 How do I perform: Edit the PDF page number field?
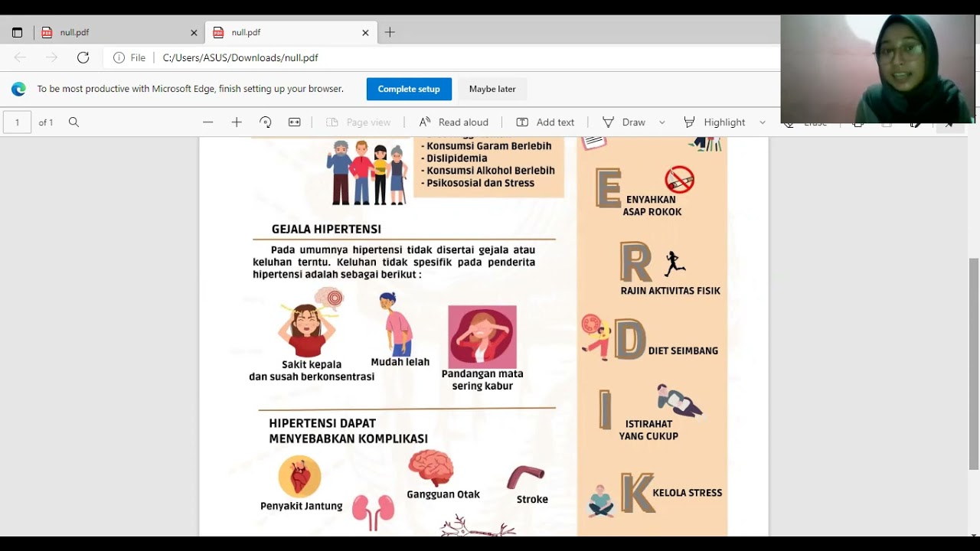[x=17, y=122]
